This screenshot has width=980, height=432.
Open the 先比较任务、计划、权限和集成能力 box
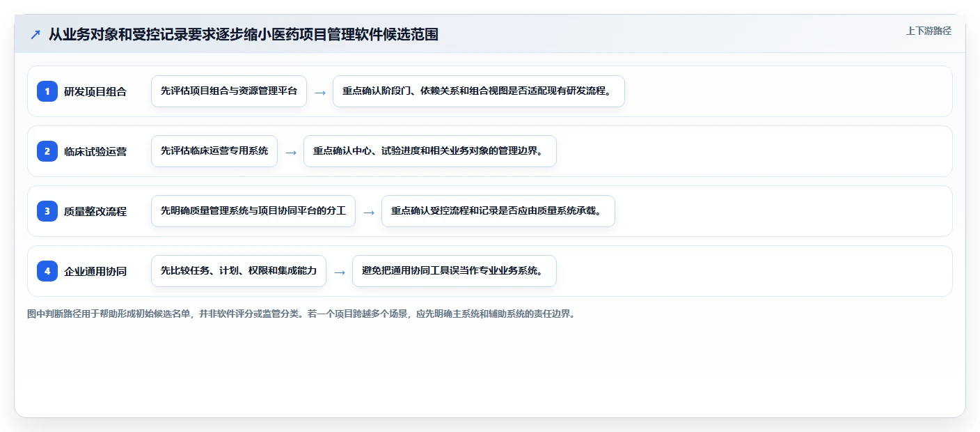pos(239,271)
